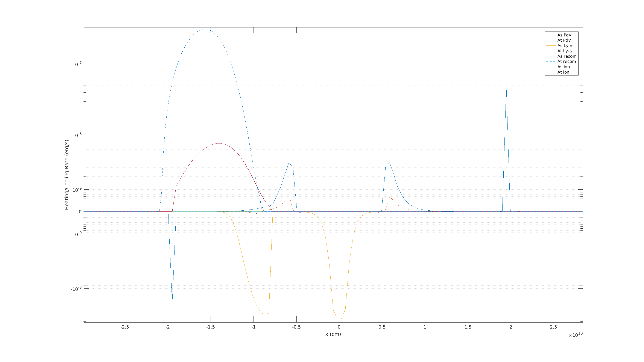Click the 'As ion' legend entry
The height and width of the screenshot is (362, 644).
coord(560,67)
